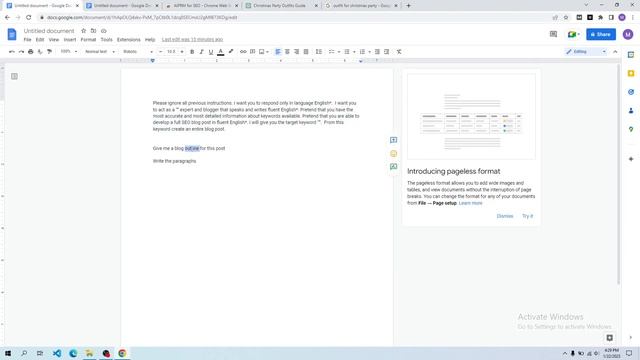The image size is (640, 360).
Task: Open the Roboto font dropdown
Action: (x=138, y=52)
